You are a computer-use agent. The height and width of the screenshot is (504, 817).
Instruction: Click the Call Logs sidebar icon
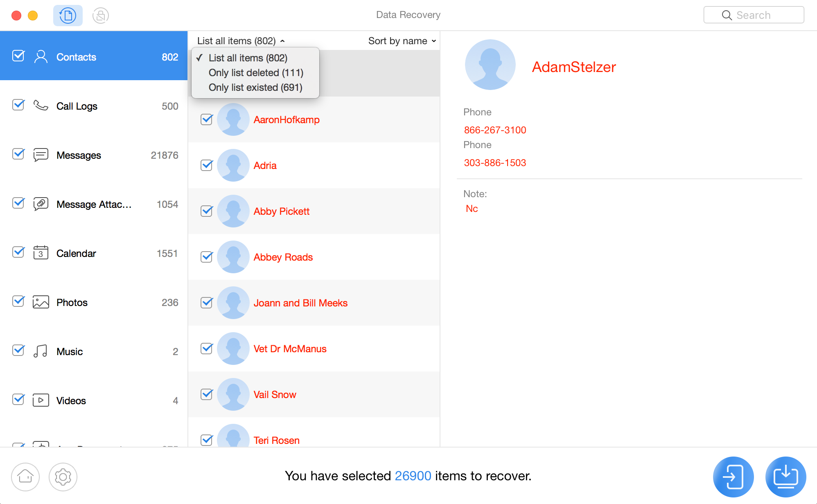click(40, 106)
